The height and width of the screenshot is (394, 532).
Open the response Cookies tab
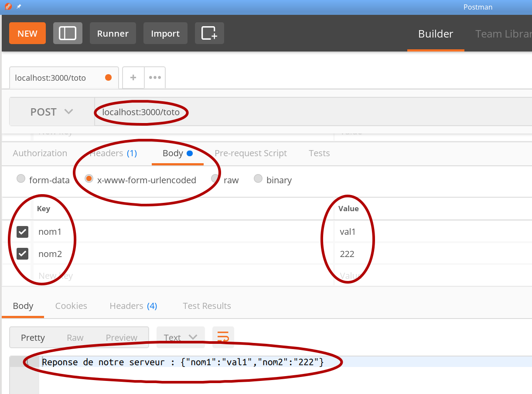[x=71, y=306]
